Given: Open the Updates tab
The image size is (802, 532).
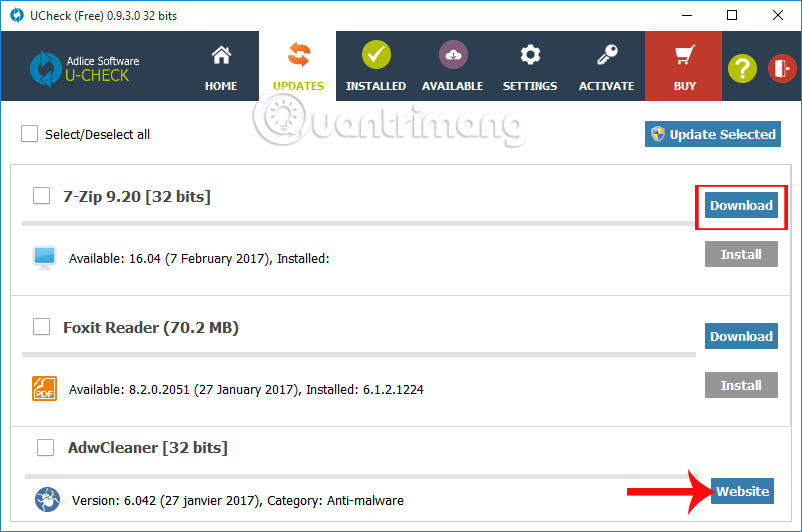Looking at the screenshot, I should tap(298, 66).
